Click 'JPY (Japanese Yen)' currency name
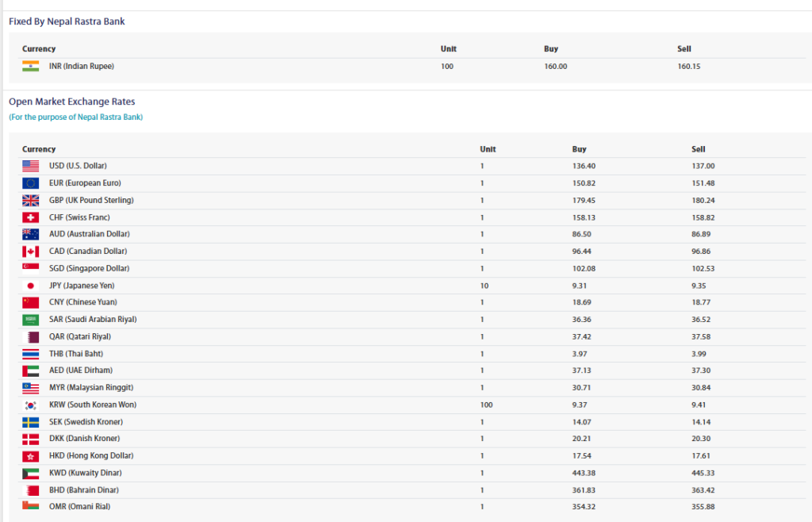This screenshot has height=522, width=812. click(x=82, y=286)
